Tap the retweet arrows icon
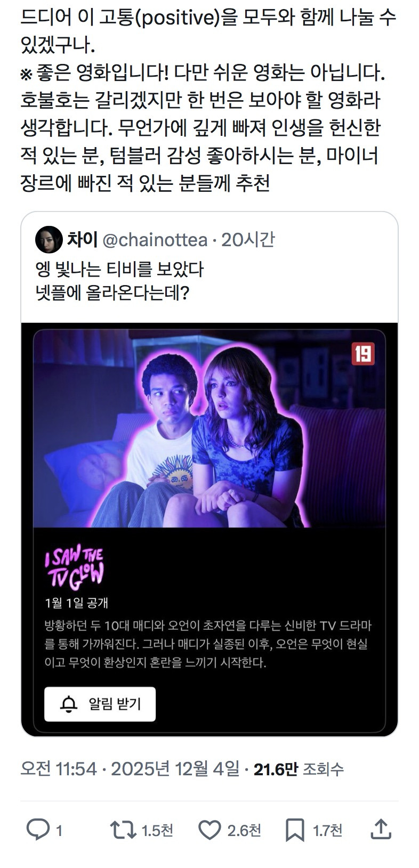This screenshot has width=419, height=868. (x=122, y=830)
